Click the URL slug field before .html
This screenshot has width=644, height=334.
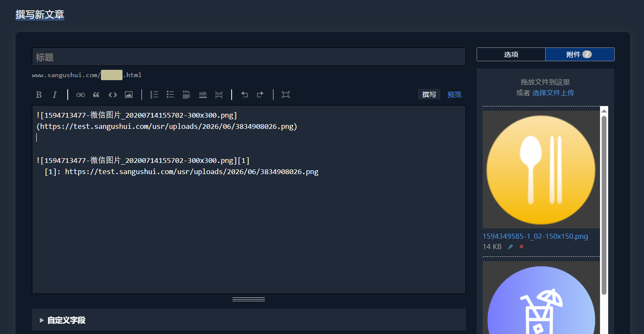(112, 75)
